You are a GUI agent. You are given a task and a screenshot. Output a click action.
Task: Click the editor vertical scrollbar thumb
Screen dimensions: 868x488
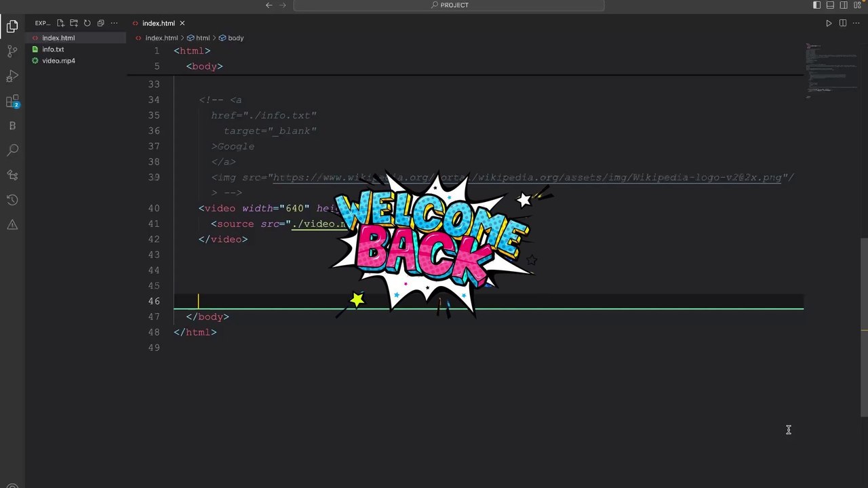pos(864,326)
